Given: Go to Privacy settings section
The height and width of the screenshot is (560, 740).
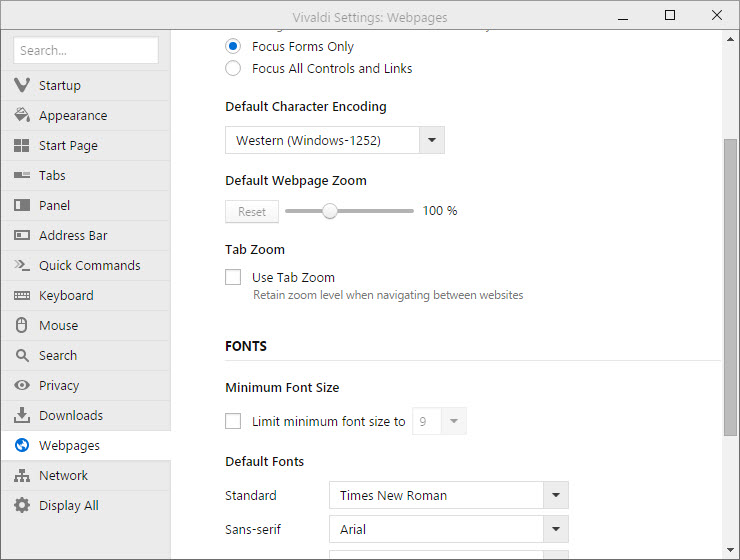Looking at the screenshot, I should pyautogui.click(x=86, y=385).
